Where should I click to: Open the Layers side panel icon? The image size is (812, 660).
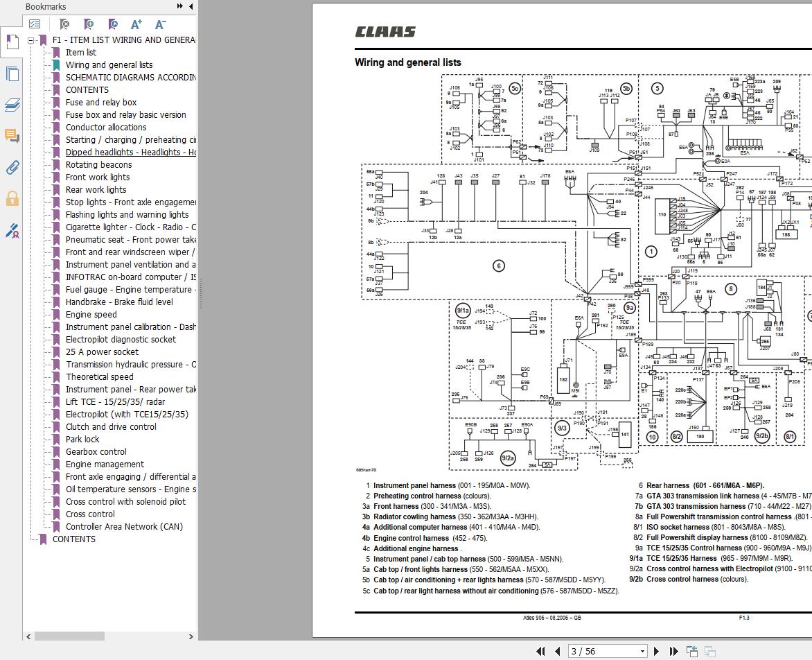tap(12, 105)
